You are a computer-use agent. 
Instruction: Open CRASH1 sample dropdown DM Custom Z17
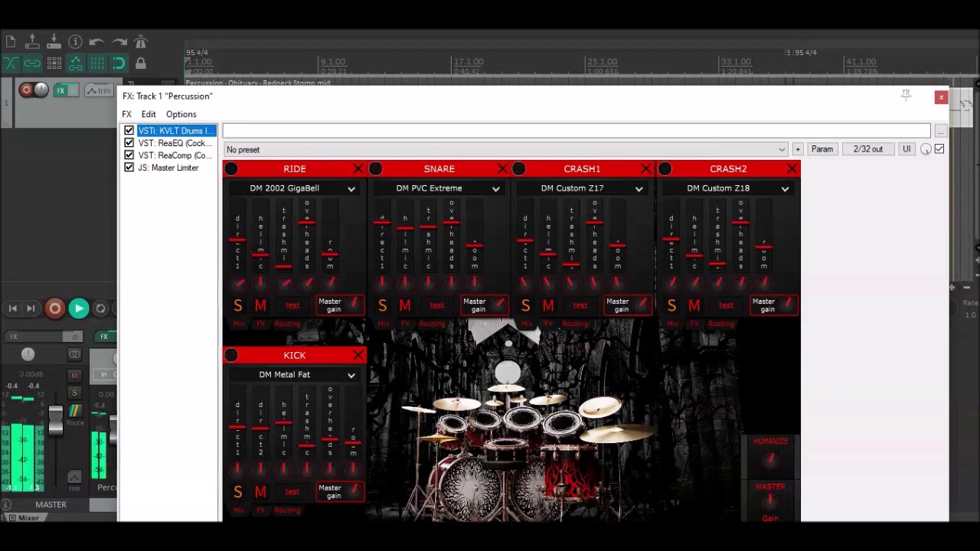583,188
